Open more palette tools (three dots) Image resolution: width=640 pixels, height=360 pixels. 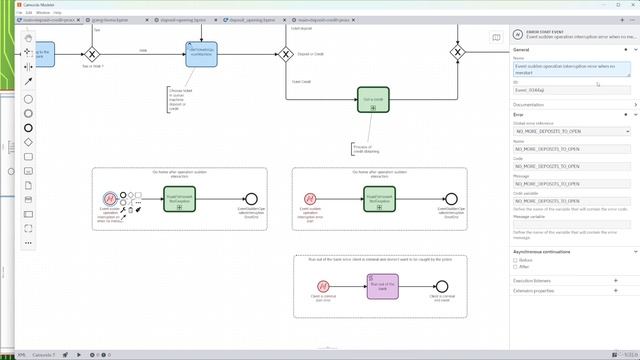(x=28, y=243)
